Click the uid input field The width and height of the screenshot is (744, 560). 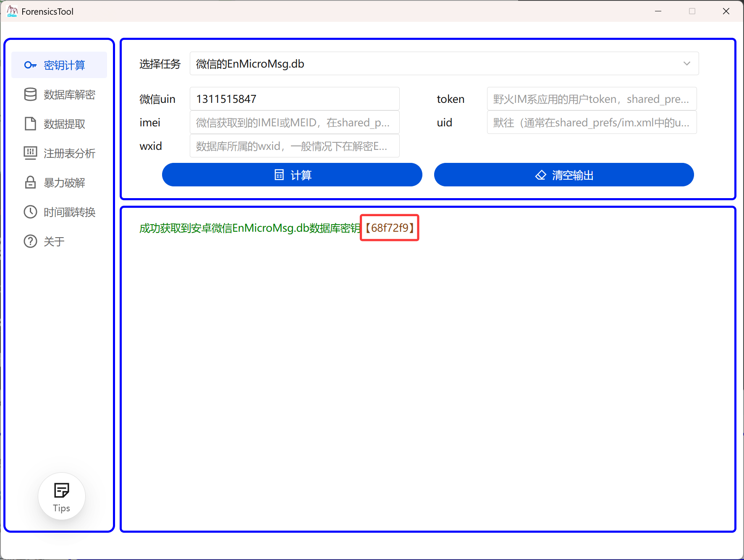pyautogui.click(x=592, y=122)
